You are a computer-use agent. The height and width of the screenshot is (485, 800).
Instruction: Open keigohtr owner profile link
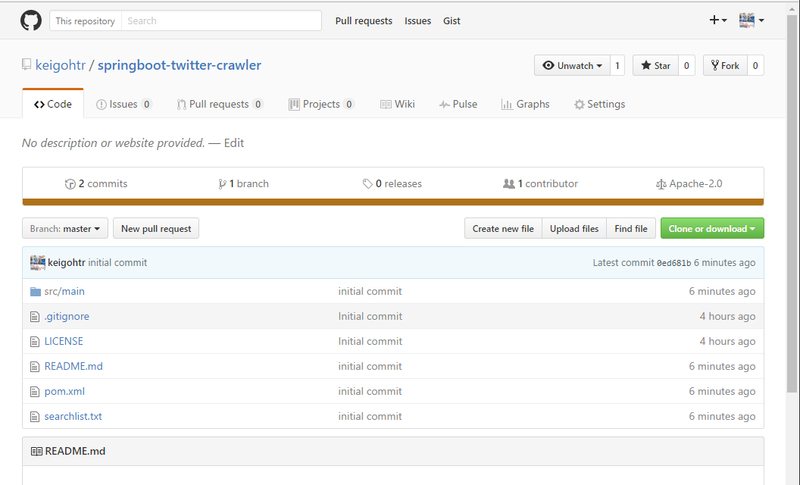[60, 65]
